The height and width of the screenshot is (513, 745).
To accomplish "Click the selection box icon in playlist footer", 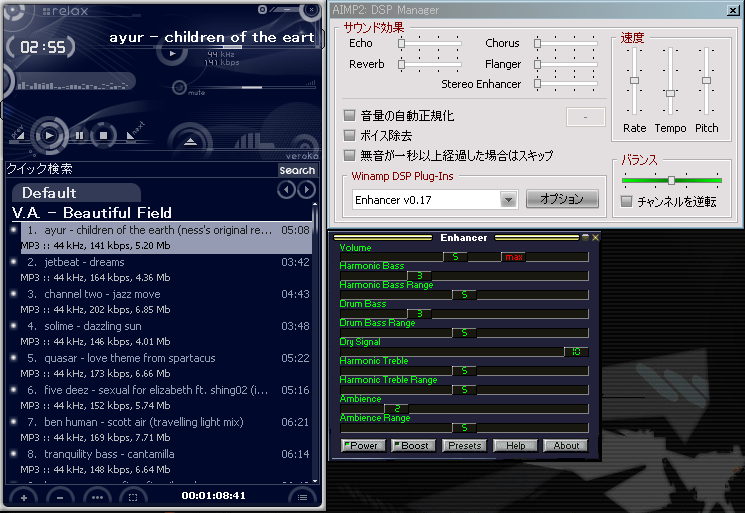I will [133, 497].
